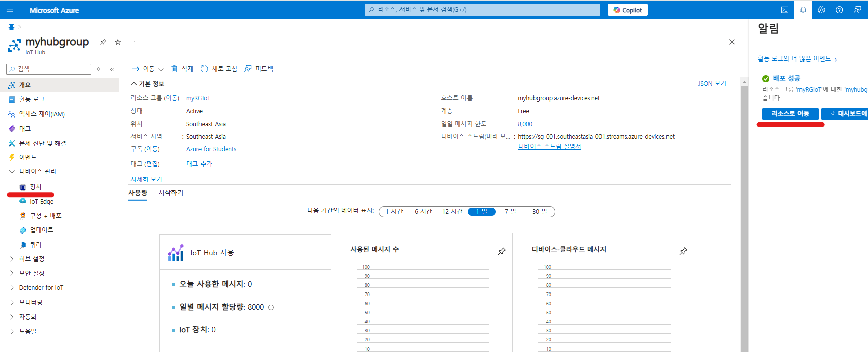Open the 이동 (Move) dropdown
868x352 pixels.
tap(148, 69)
